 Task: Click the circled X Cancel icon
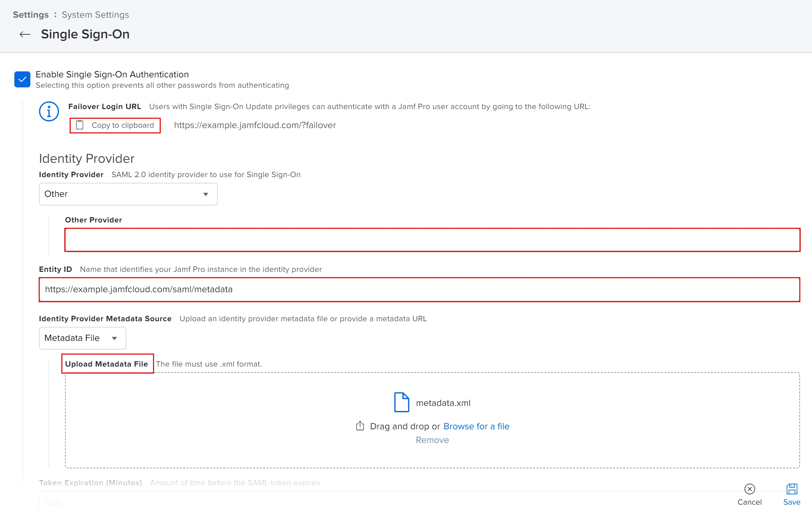click(x=750, y=489)
